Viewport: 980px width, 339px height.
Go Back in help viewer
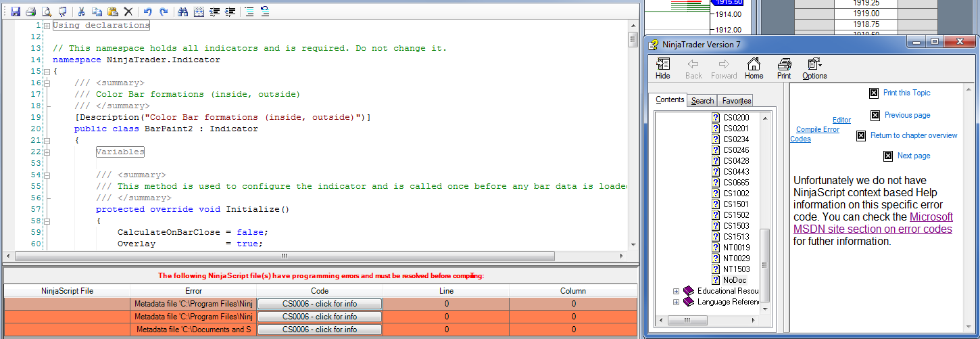(x=693, y=69)
